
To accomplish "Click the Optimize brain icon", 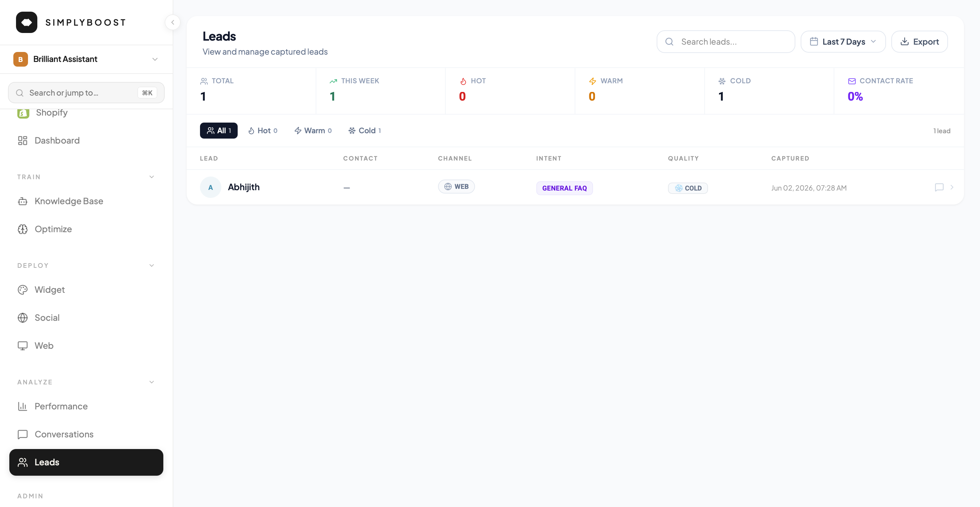I will [x=22, y=229].
